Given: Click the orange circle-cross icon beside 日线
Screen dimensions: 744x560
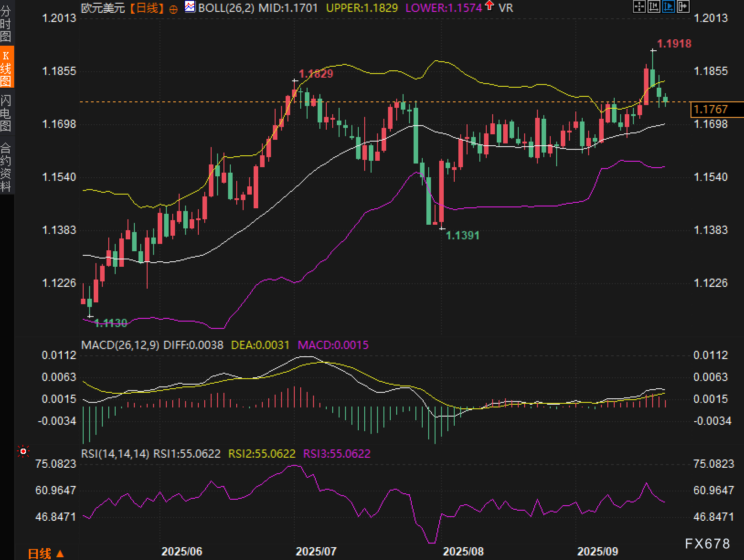Looking at the screenshot, I should 173,9.
